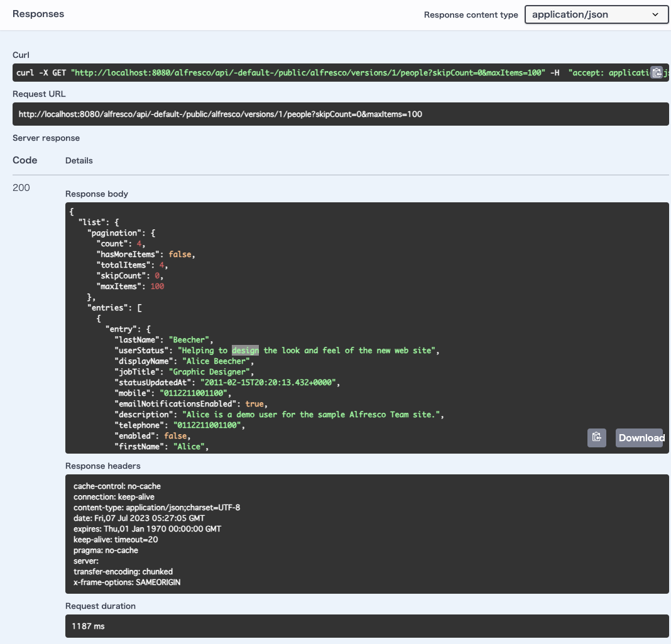The height and width of the screenshot is (644, 671).
Task: Click the Response headers panel
Action: pyautogui.click(x=367, y=533)
